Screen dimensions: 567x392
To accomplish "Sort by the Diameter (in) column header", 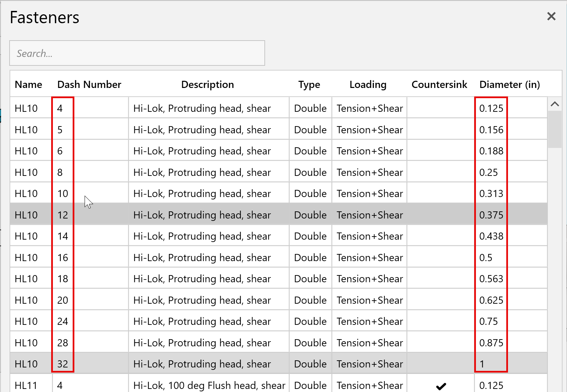I will (x=510, y=85).
